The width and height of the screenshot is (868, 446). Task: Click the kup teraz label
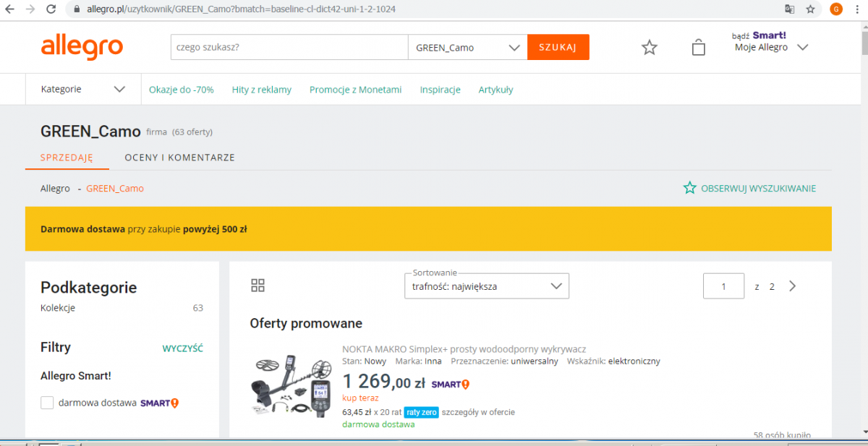360,398
